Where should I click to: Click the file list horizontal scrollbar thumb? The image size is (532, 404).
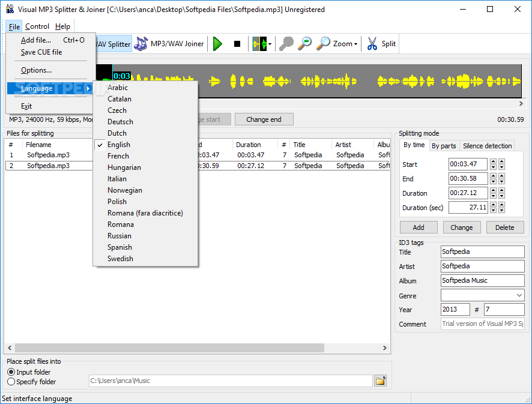pos(170,348)
